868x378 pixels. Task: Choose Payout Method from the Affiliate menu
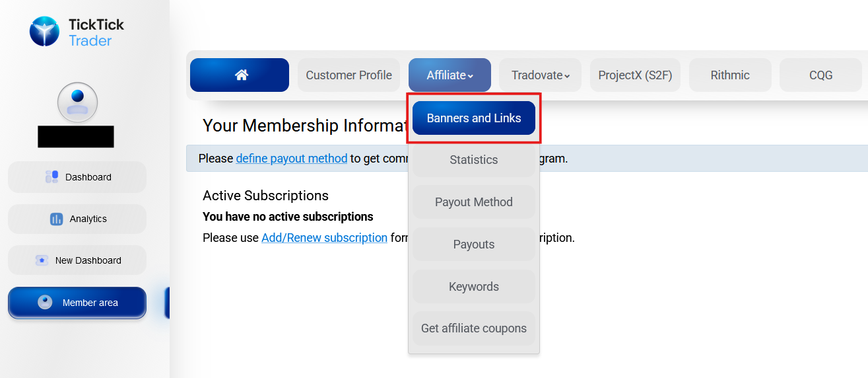pos(474,202)
